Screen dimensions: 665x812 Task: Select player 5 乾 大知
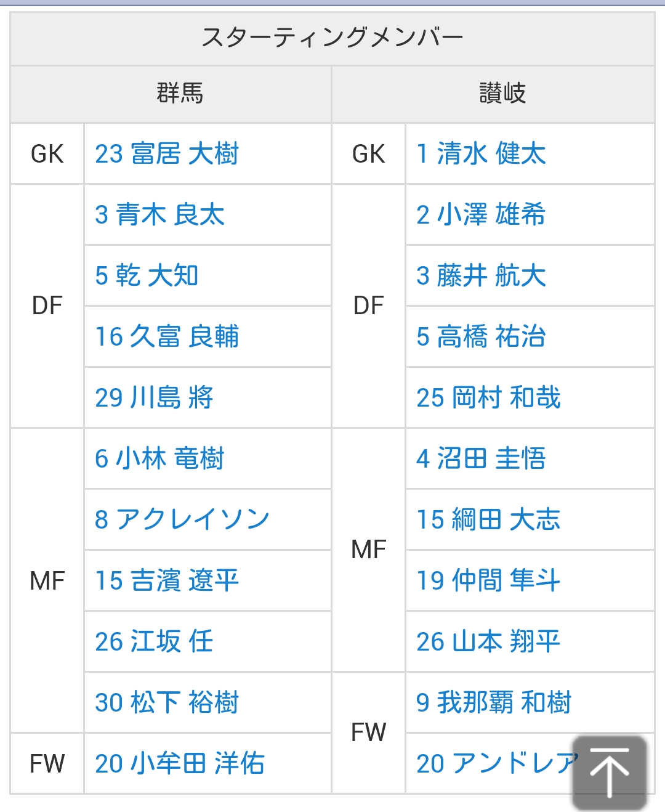tap(147, 275)
